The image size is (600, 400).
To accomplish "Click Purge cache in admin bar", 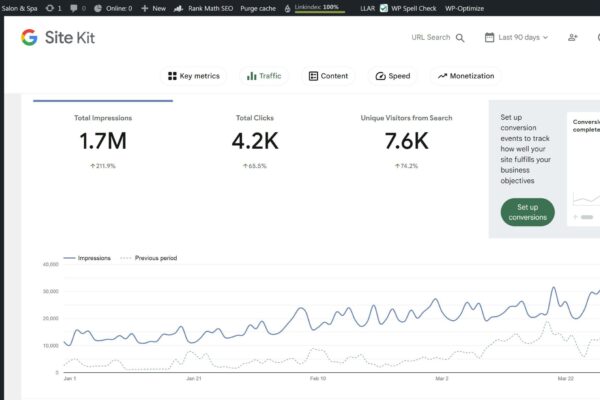I will click(258, 7).
